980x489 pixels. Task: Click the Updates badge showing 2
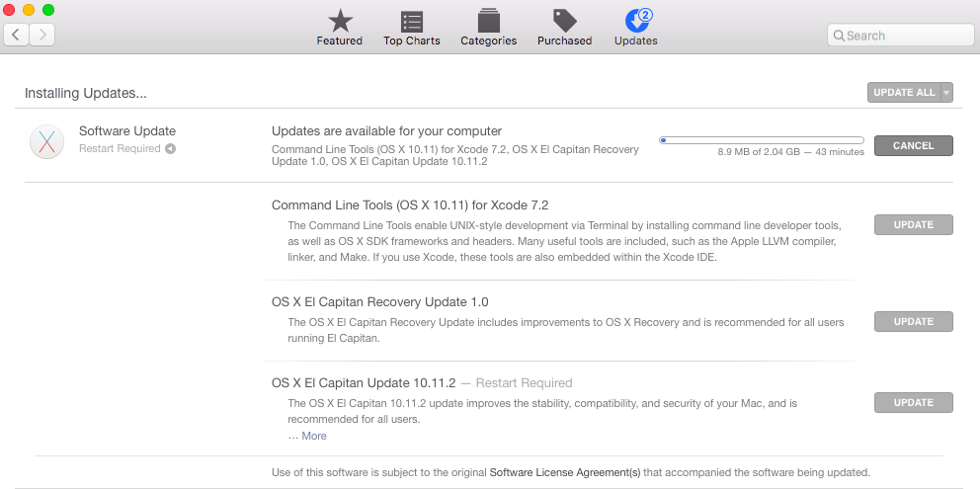pyautogui.click(x=646, y=15)
